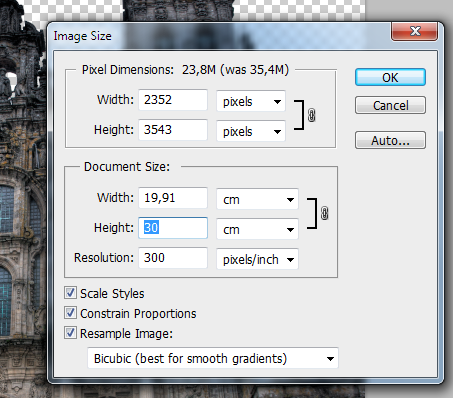The image size is (453, 398).
Task: Open the Auto... resolution settings
Action: [390, 140]
